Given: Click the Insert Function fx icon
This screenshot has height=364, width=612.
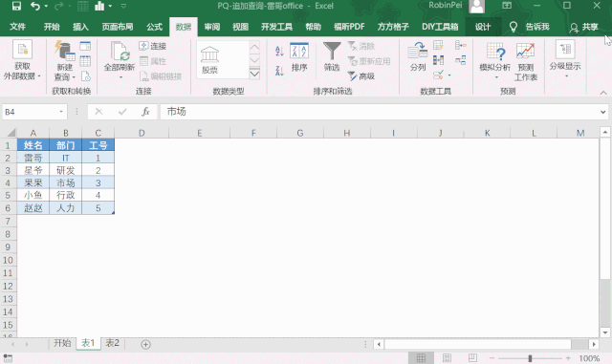Looking at the screenshot, I should (x=145, y=112).
